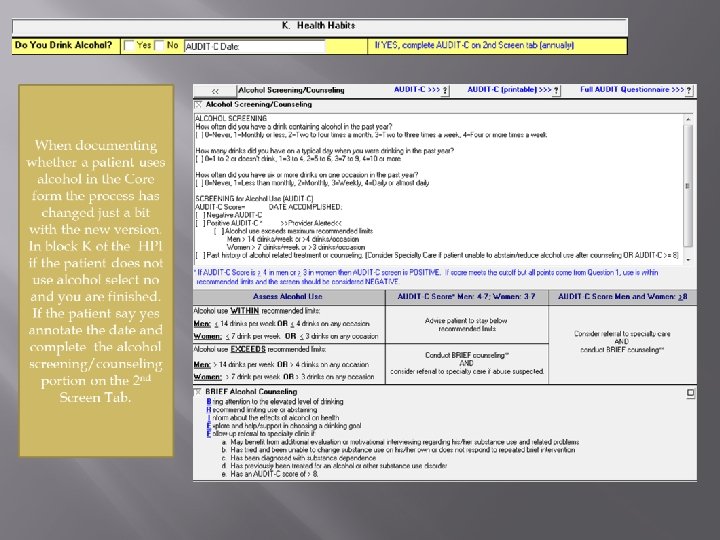Click the 'Negative AUDIT-C' bracket line

coord(229,215)
